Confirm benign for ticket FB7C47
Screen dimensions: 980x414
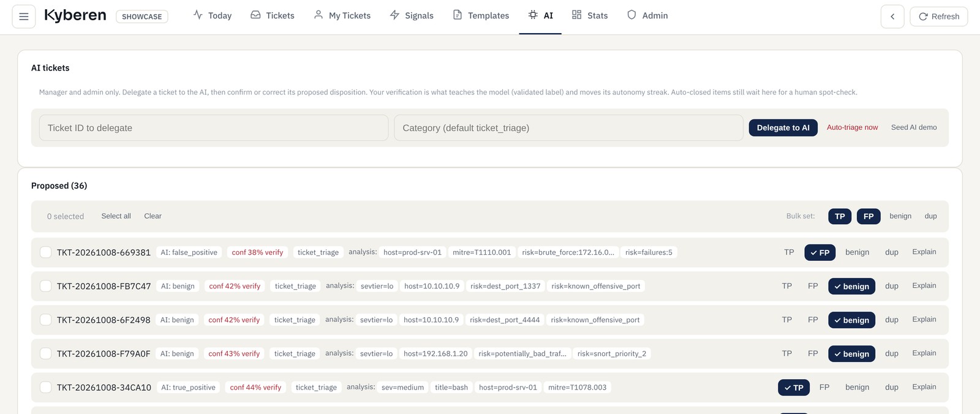(851, 286)
